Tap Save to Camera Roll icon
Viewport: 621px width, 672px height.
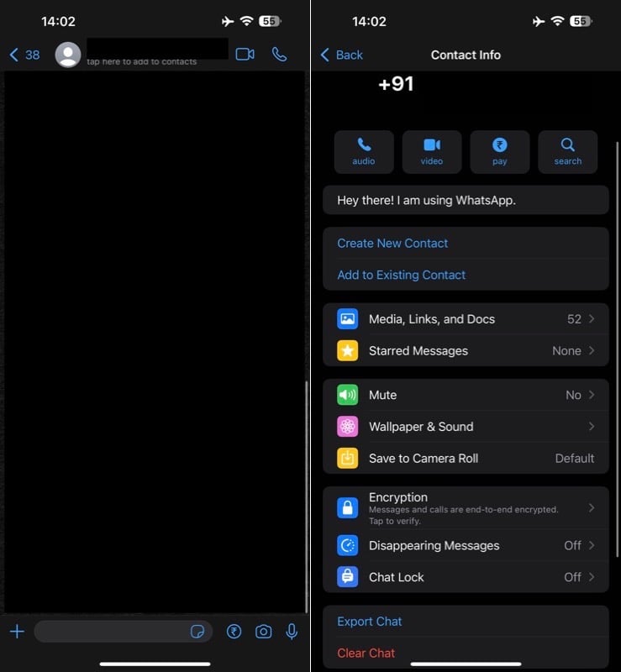[x=347, y=458]
